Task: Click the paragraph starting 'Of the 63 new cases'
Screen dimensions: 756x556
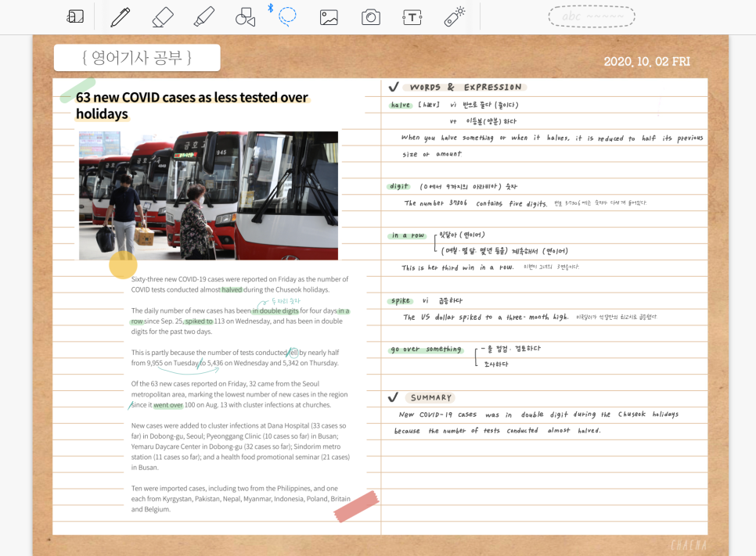Action: click(239, 394)
